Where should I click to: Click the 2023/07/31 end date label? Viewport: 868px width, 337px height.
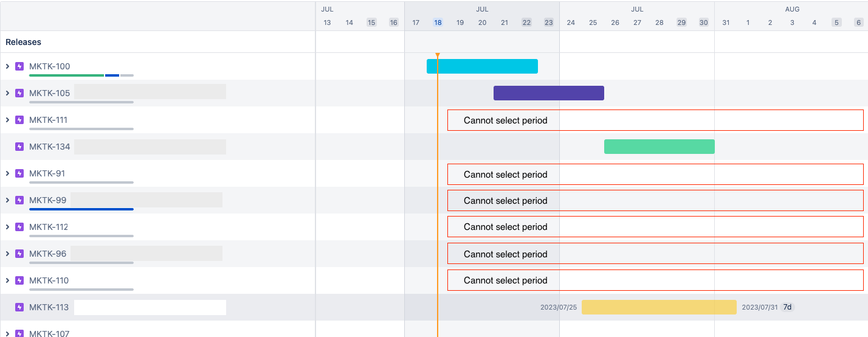coord(760,307)
